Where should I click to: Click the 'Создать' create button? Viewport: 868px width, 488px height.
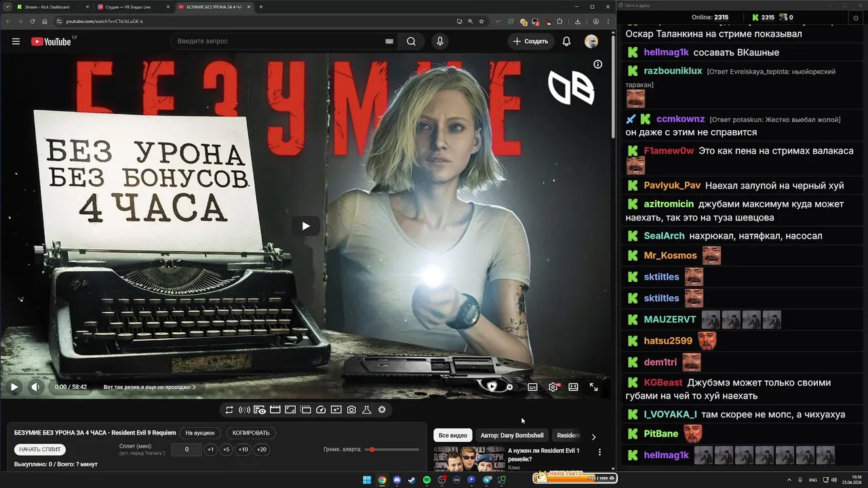[x=530, y=41]
